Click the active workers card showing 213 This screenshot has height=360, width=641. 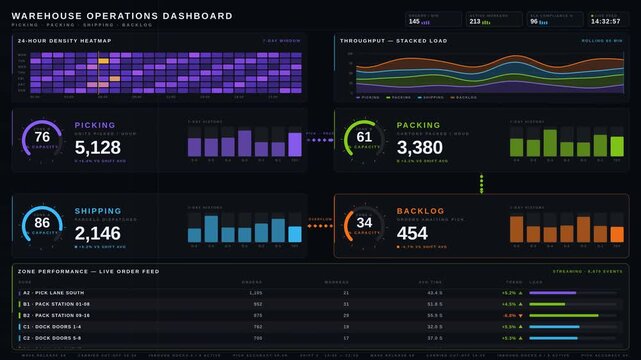point(494,19)
